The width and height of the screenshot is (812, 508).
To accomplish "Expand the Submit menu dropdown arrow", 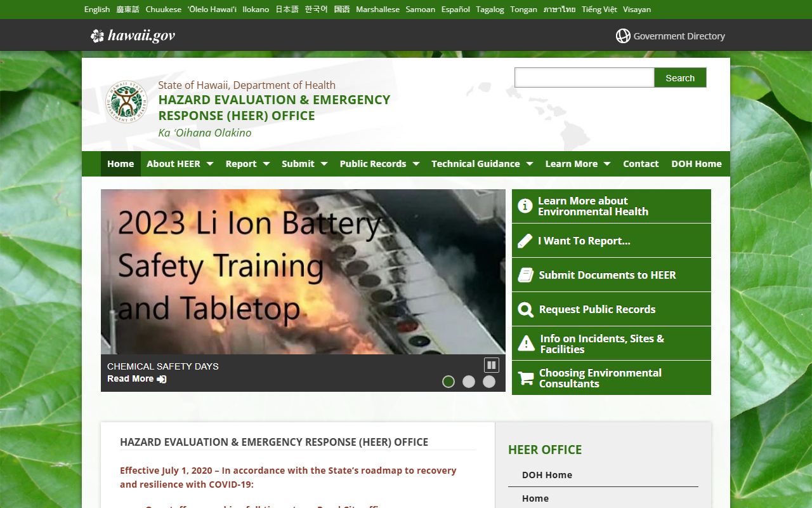I will point(324,164).
